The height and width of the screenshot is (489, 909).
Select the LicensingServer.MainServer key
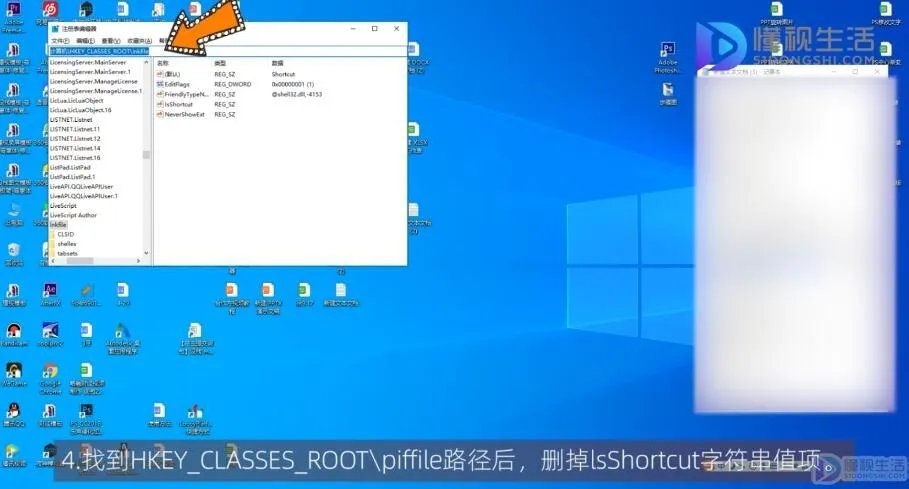[88, 62]
